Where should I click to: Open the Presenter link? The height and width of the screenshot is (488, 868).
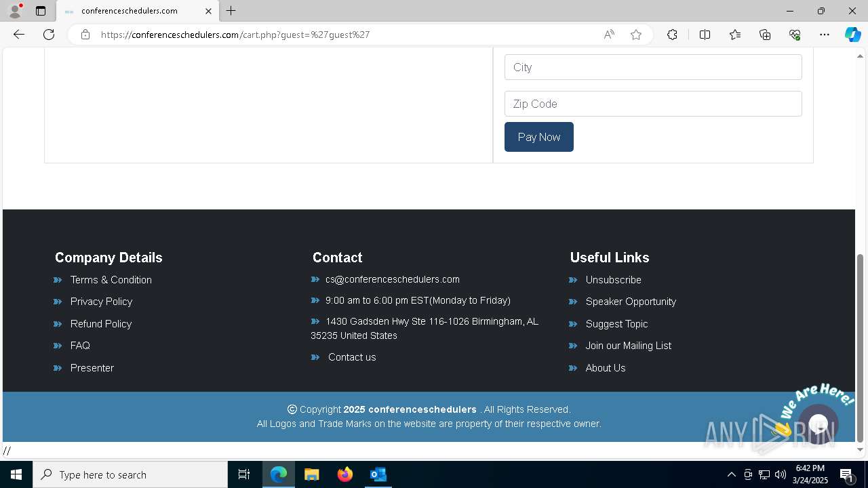click(x=92, y=368)
